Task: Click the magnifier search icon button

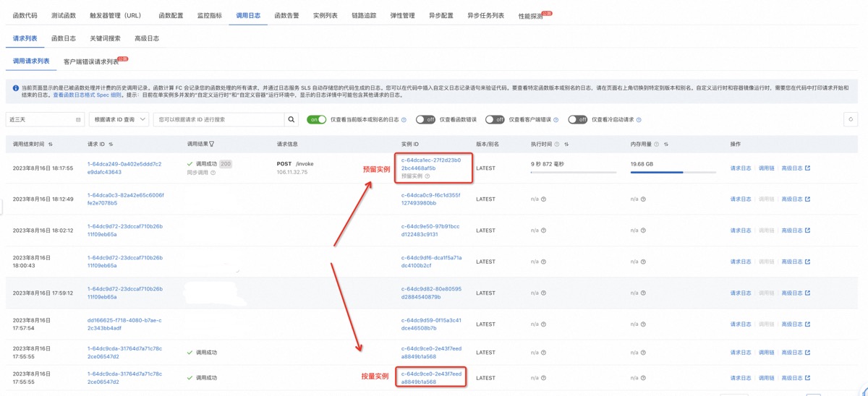Action: tap(292, 119)
